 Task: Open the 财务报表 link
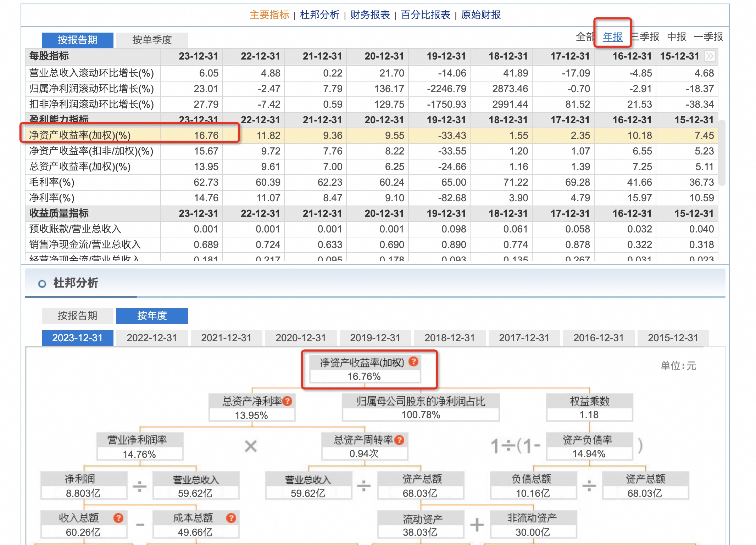point(370,15)
